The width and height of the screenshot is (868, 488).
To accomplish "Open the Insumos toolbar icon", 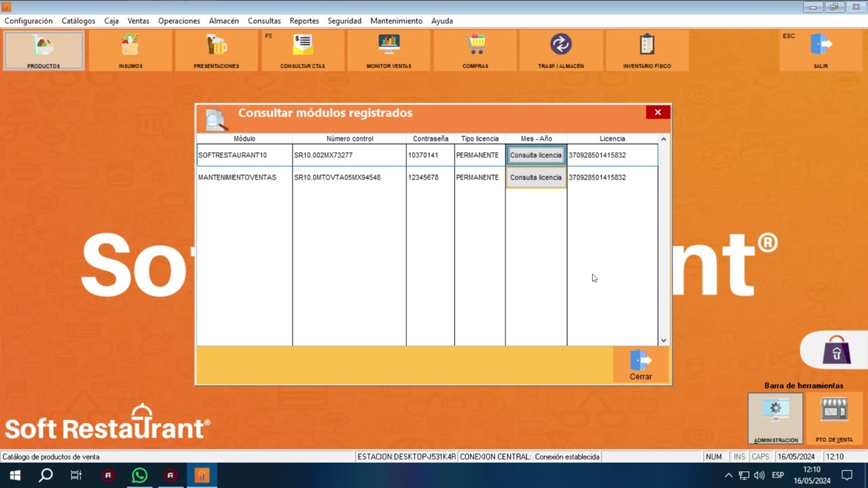I will 130,51.
